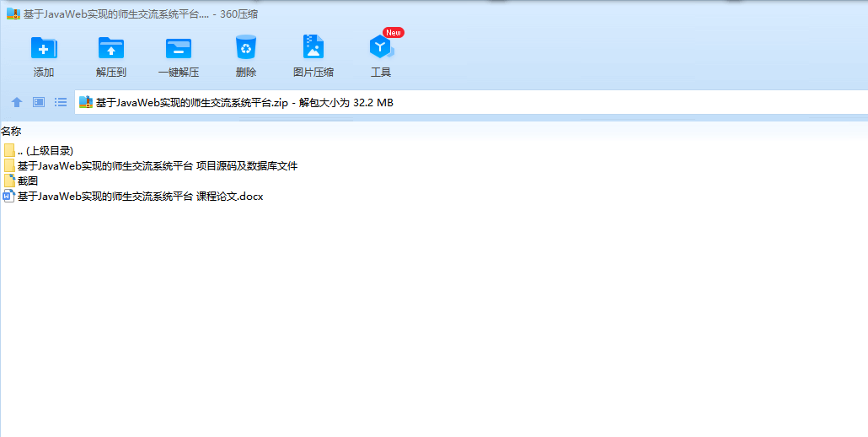
Task: Open the 图片压缩 image compression tool
Action: click(313, 47)
